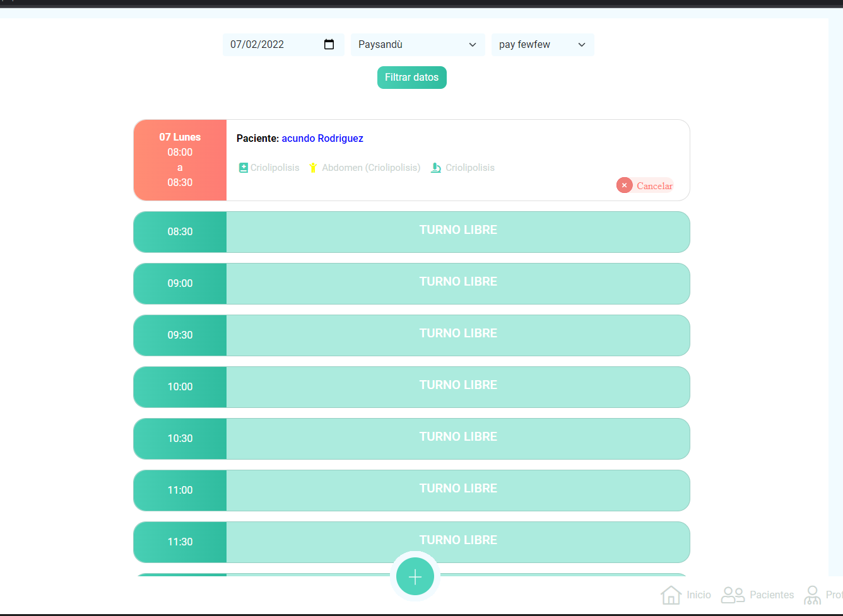Cancel the 08:00 appointment via Cancelar
This screenshot has width=843, height=616.
646,185
